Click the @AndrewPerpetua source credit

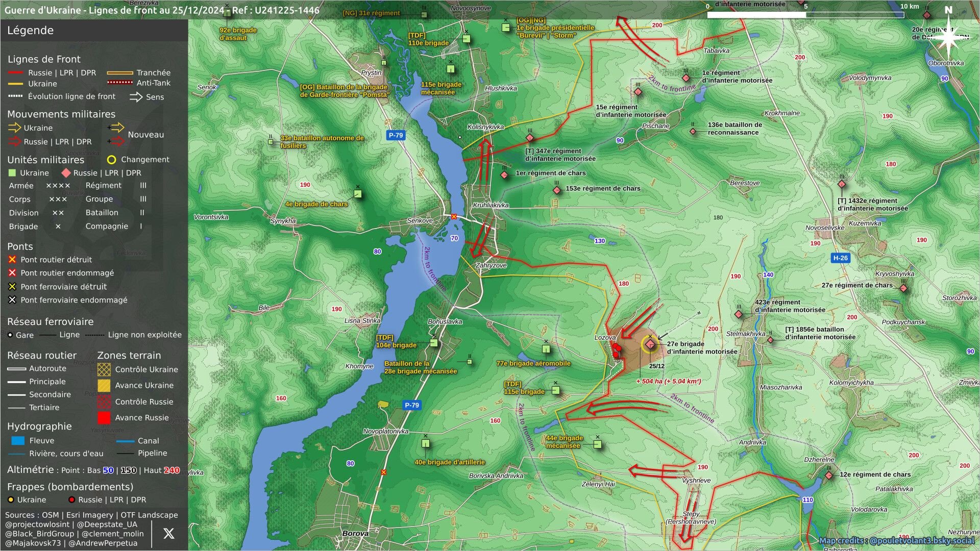click(x=103, y=543)
